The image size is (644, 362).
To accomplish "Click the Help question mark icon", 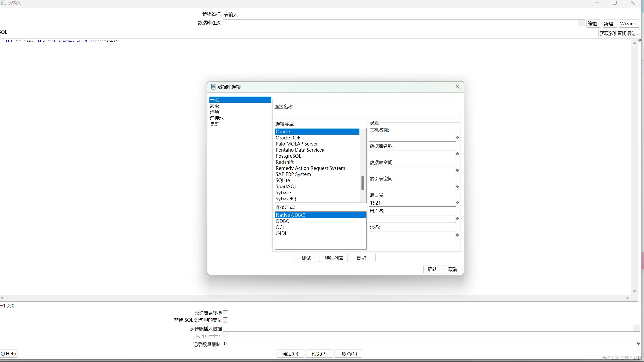I will [3, 354].
